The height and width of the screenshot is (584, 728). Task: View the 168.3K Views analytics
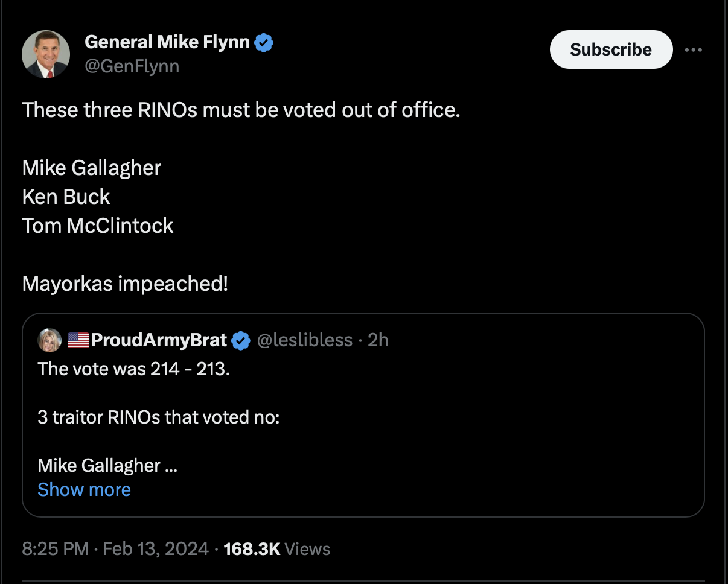click(x=277, y=549)
